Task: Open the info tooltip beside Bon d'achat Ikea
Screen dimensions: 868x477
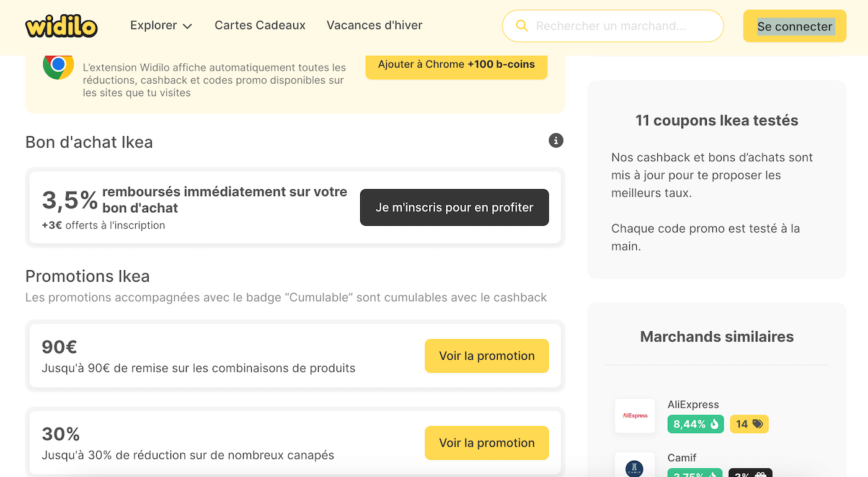Action: click(556, 141)
